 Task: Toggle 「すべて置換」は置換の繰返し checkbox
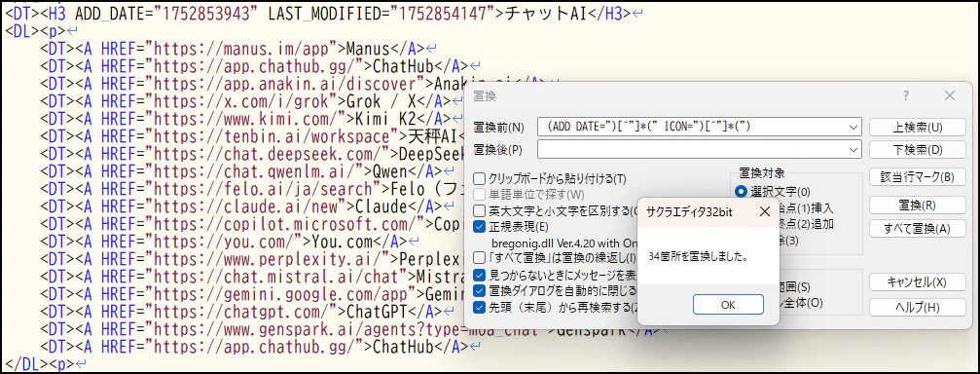pyautogui.click(x=480, y=258)
